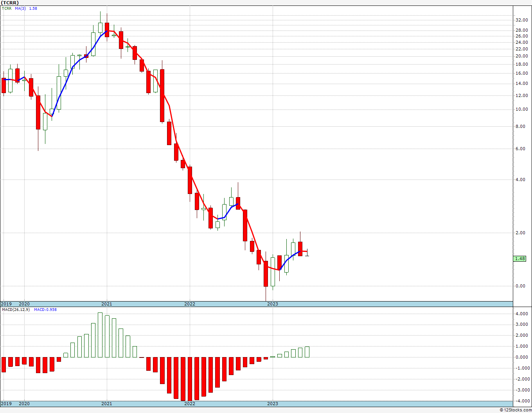Image resolution: width=532 pixels, height=413 pixels.
Task: Select 2020 on the price chart time axis
Action: pyautogui.click(x=24, y=304)
